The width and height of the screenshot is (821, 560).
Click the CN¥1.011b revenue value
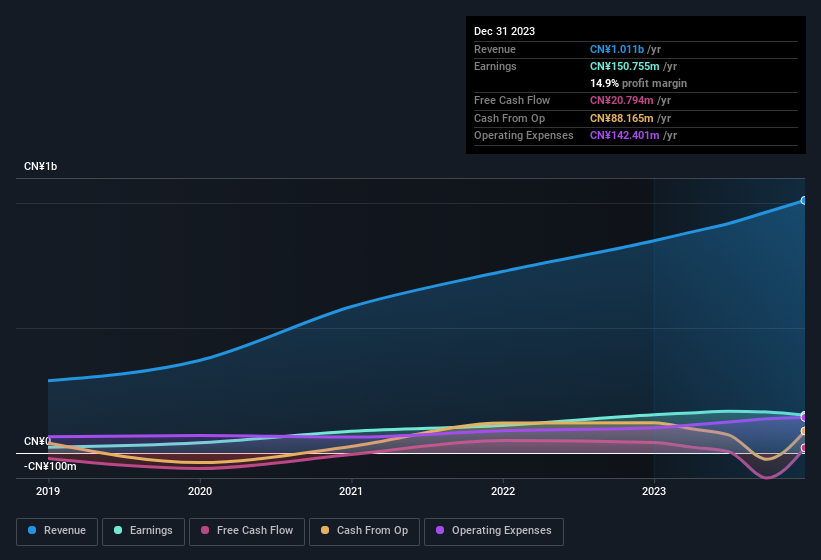click(617, 49)
